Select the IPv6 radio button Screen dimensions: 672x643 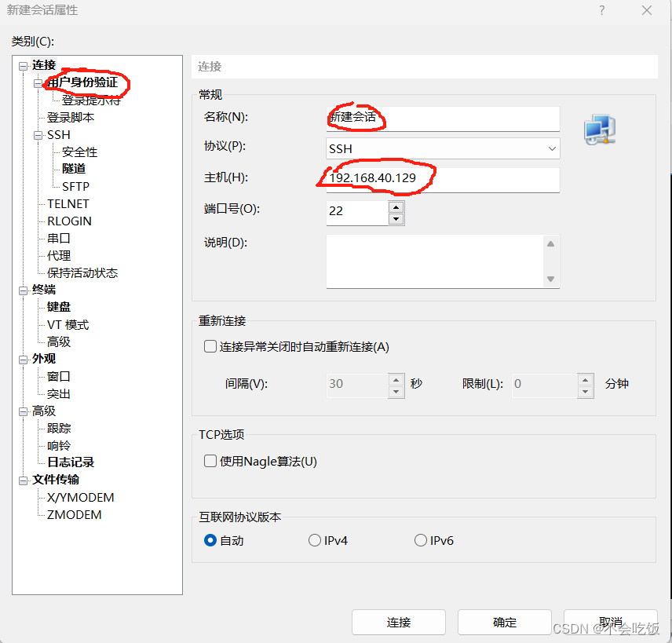click(421, 540)
